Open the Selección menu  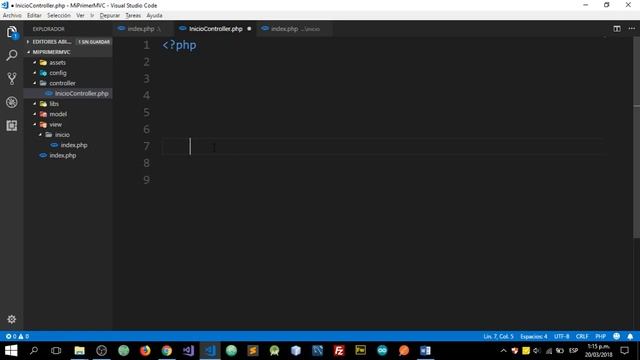(x=59, y=16)
